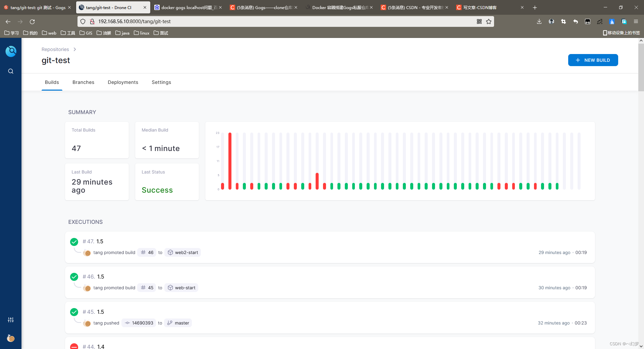The height and width of the screenshot is (349, 644).
Task: Open promoted build #46 link chip
Action: 147,252
